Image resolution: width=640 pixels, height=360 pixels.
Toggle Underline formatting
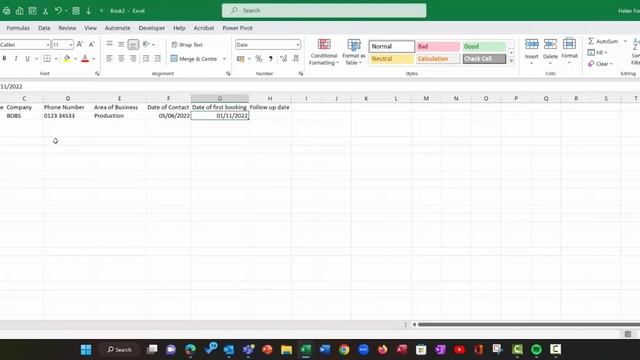[27, 59]
